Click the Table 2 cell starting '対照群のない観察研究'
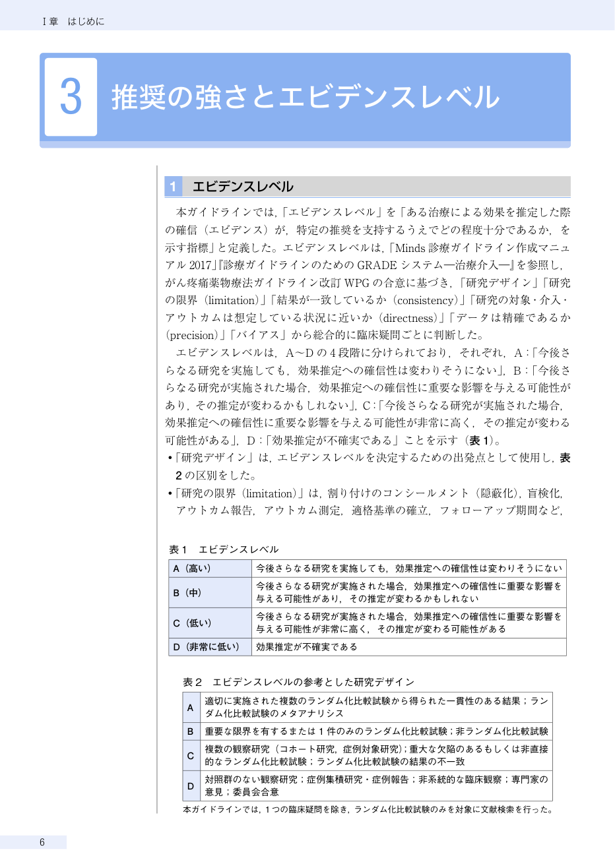Viewport: 615px width, 868px height. (x=376, y=786)
